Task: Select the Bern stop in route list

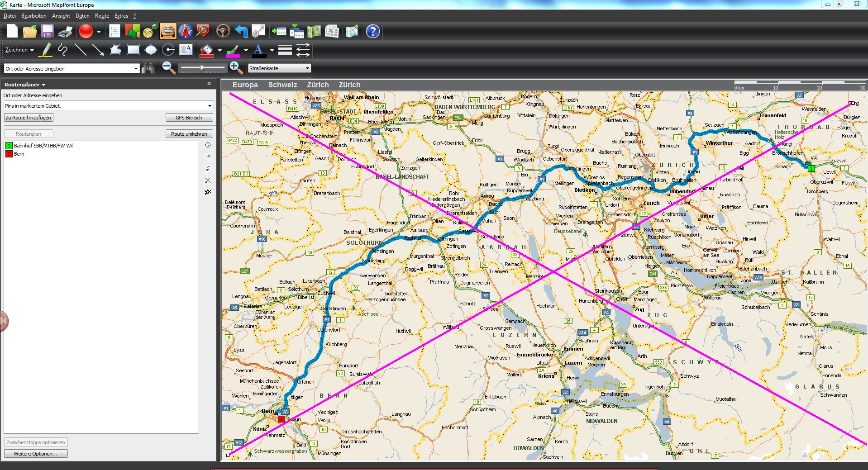Action: [19, 154]
